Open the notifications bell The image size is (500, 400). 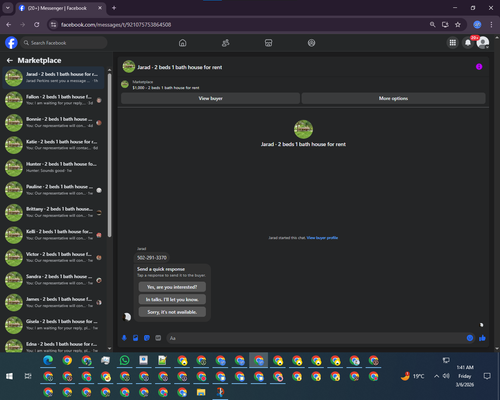click(468, 43)
